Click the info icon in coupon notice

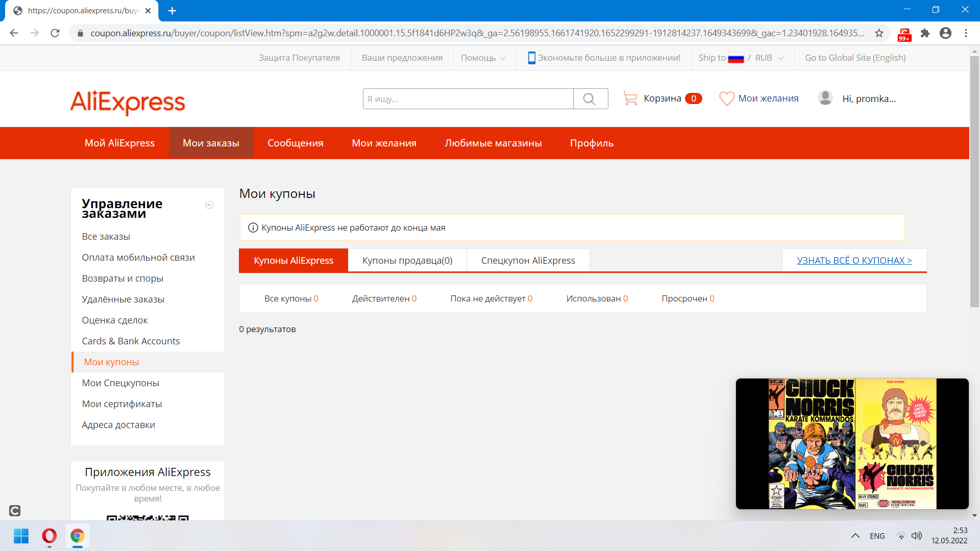253,228
